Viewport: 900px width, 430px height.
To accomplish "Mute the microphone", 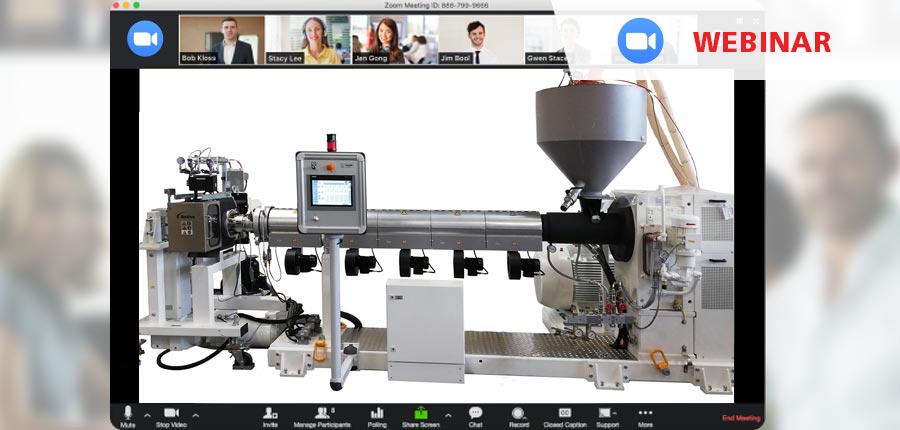I will tap(127, 413).
